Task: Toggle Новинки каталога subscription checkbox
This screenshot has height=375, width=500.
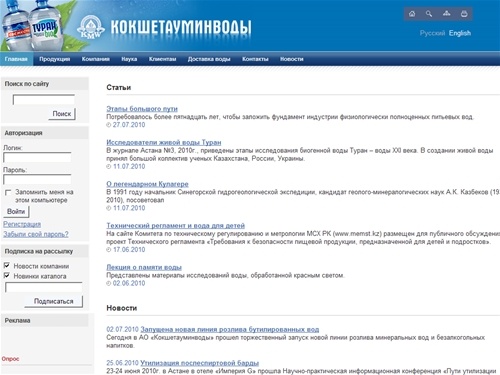Action: pyautogui.click(x=7, y=275)
